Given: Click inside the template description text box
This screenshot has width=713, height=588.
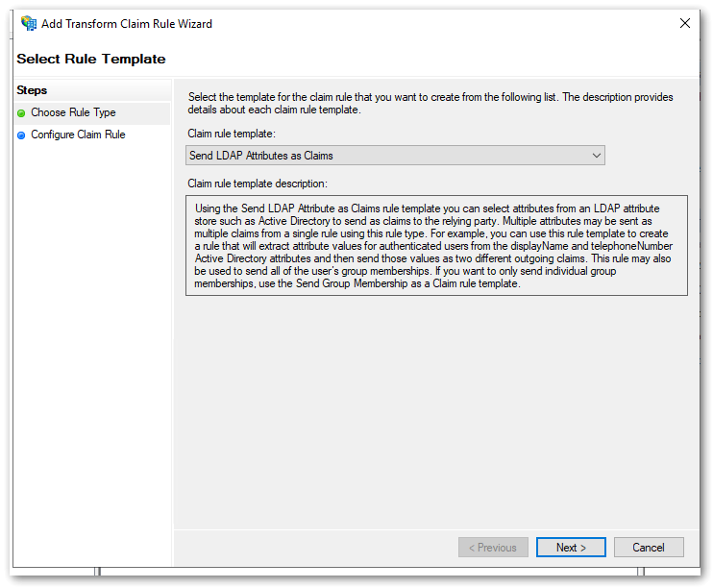Looking at the screenshot, I should pos(436,247).
